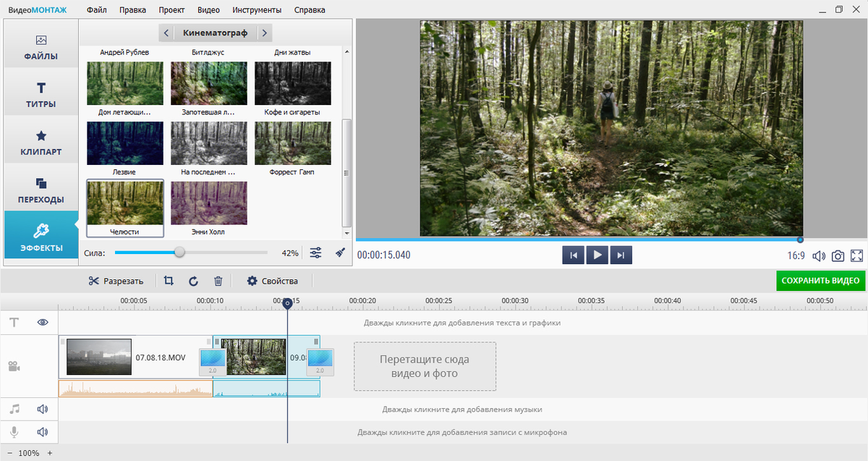Click the add music track hint
Viewport: 868px width, 461px height.
coord(462,410)
